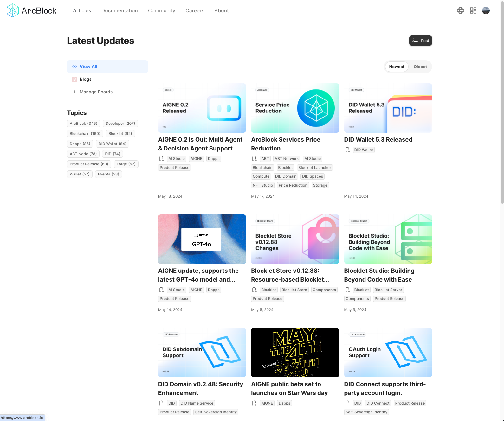Open the Blogs board

click(x=86, y=79)
